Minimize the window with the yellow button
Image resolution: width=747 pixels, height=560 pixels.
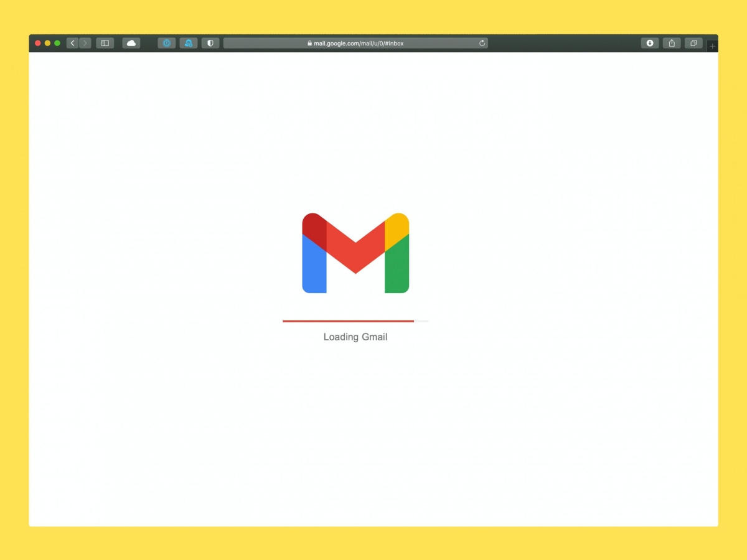[x=47, y=43]
